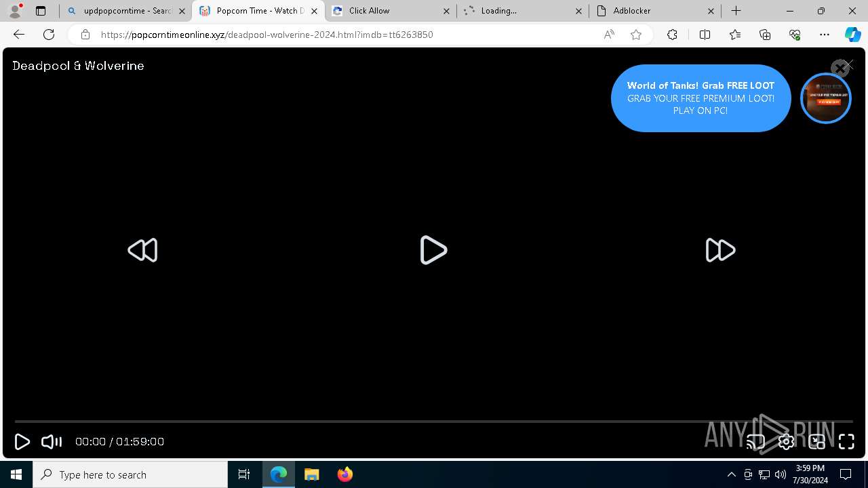Open the player settings gear
This screenshot has height=488, width=868.
tap(786, 442)
